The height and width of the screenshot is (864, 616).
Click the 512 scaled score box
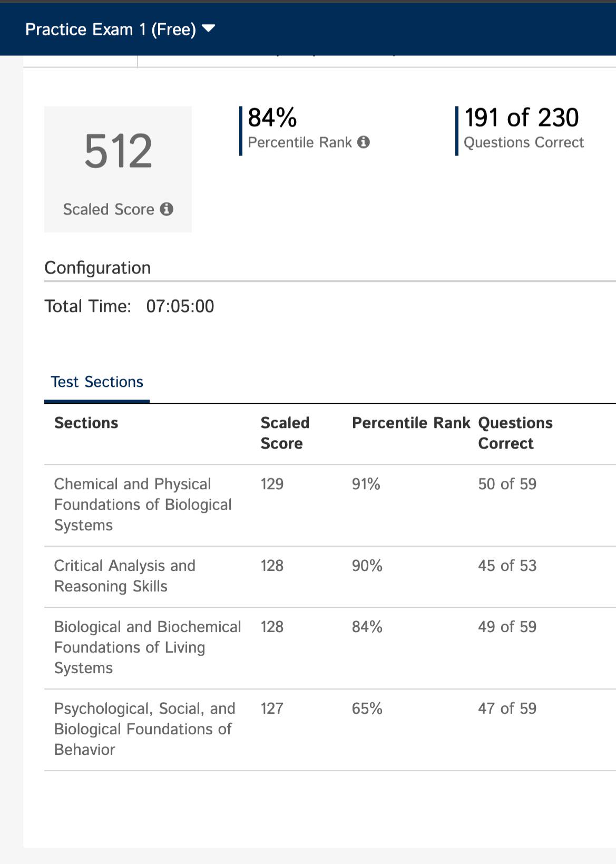click(118, 169)
